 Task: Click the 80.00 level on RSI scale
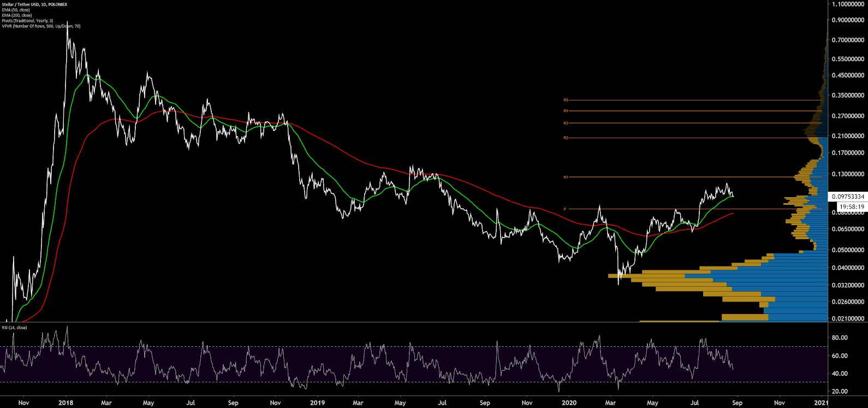pos(840,338)
